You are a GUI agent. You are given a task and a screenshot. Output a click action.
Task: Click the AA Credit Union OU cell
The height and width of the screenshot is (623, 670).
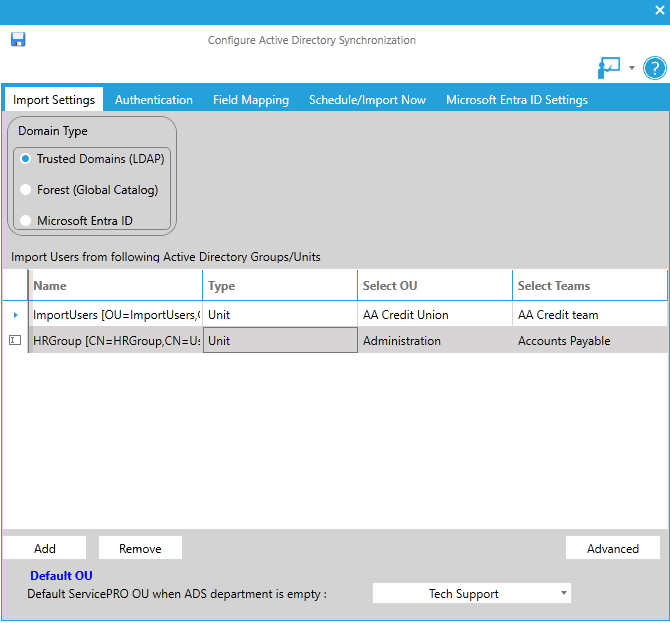click(x=435, y=314)
